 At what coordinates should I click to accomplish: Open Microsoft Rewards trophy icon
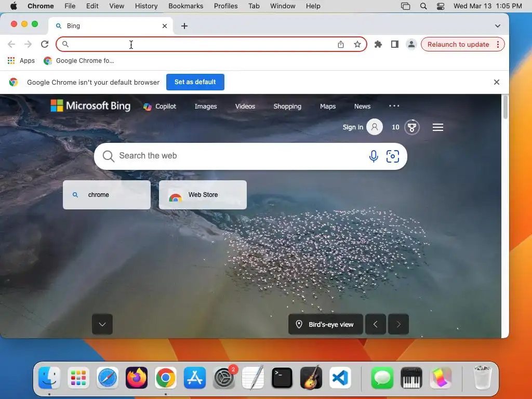tap(412, 127)
